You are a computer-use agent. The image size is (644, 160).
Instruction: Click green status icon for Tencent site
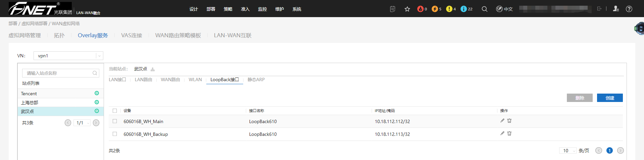97,93
